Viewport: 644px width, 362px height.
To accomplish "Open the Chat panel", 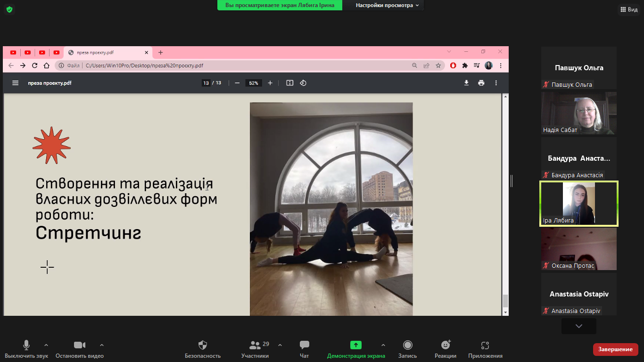I will [x=304, y=346].
